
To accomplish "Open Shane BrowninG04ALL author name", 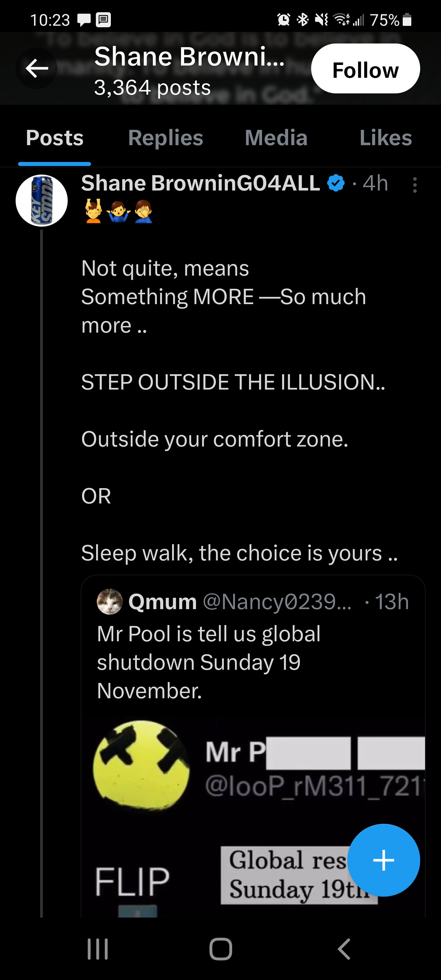I will [201, 183].
